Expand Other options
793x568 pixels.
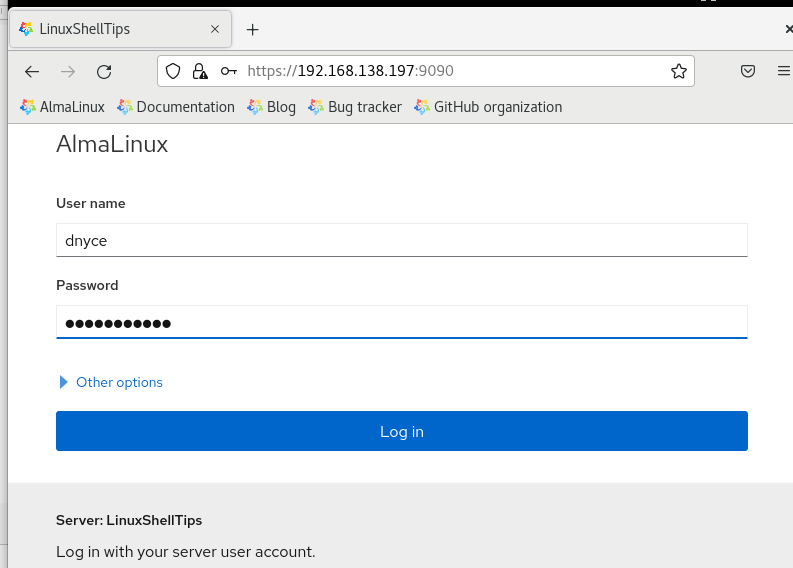111,382
